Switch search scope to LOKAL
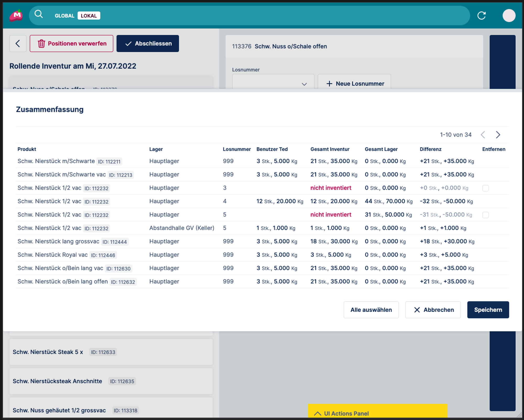524x420 pixels. [x=89, y=16]
